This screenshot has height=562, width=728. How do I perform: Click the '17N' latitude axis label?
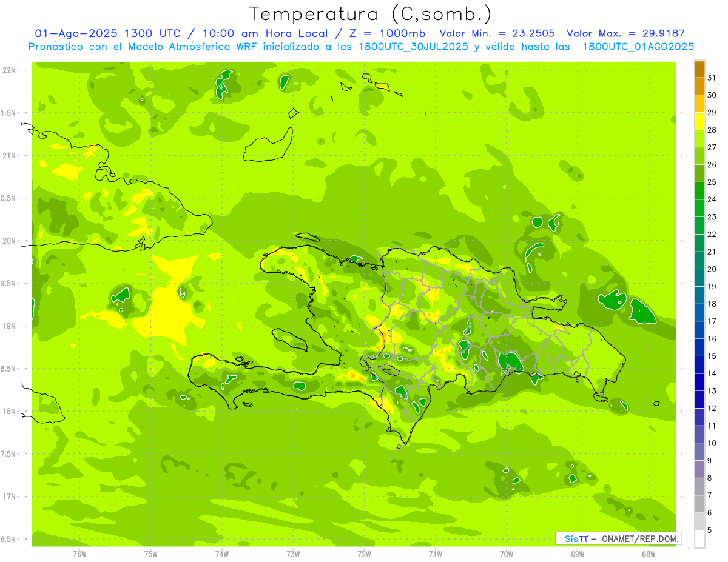pyautogui.click(x=9, y=497)
